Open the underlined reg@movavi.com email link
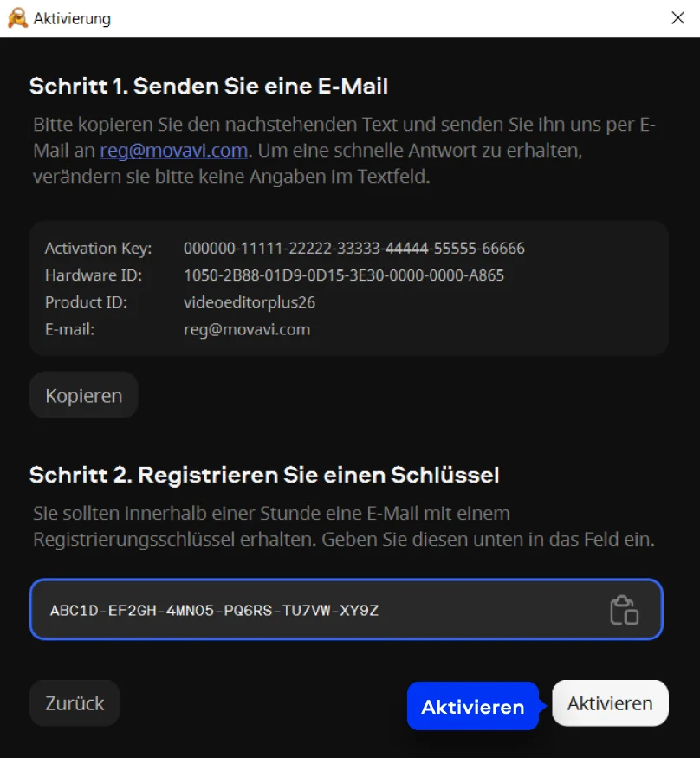 174,151
